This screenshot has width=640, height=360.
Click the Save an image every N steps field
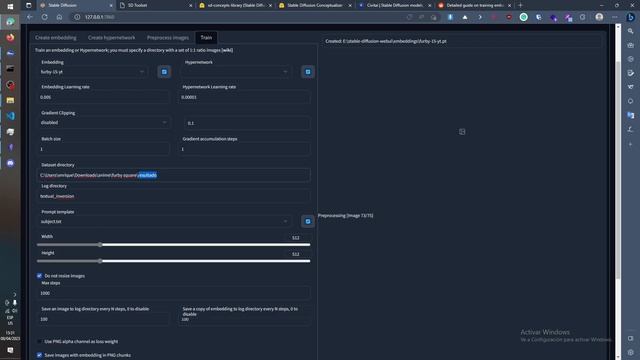pyautogui.click(x=104, y=319)
